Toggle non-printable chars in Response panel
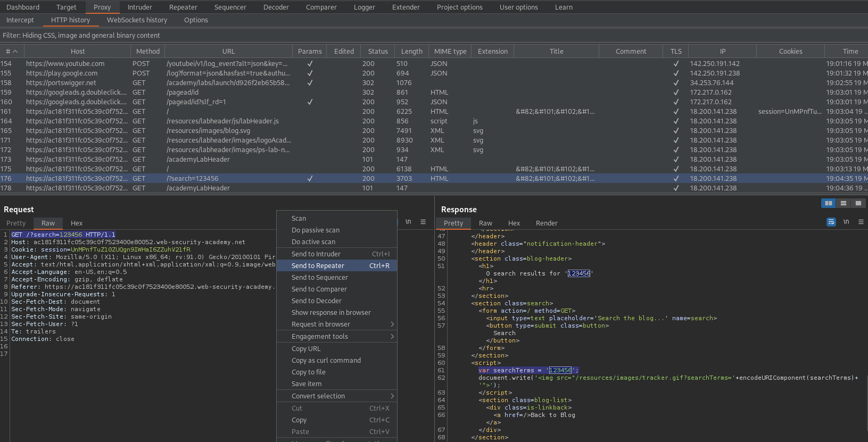The image size is (868, 442). tap(846, 222)
